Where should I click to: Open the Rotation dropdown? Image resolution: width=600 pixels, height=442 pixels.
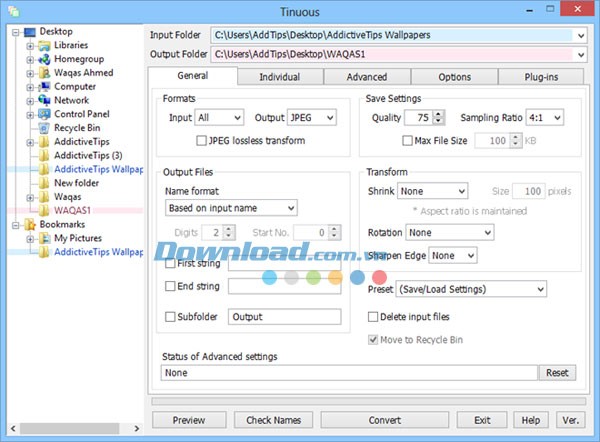[450, 232]
